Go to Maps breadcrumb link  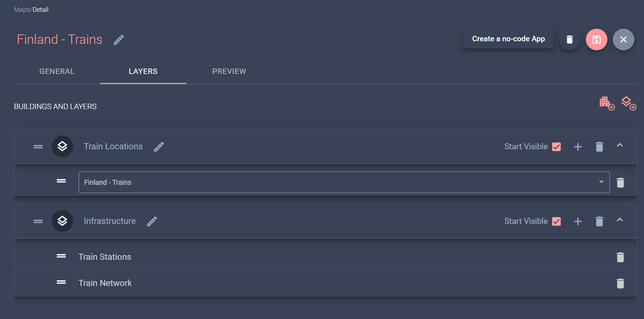pyautogui.click(x=22, y=10)
